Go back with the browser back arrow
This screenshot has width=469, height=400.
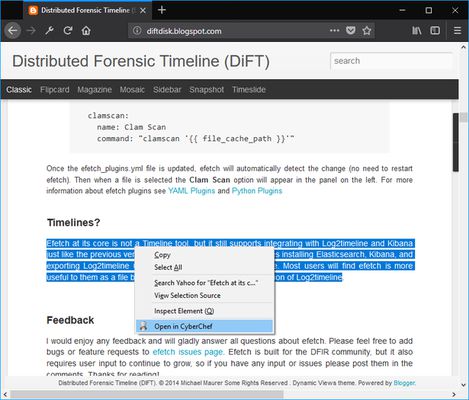pyautogui.click(x=13, y=31)
